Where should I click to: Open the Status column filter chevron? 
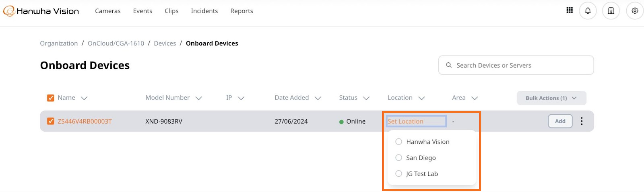click(x=366, y=98)
